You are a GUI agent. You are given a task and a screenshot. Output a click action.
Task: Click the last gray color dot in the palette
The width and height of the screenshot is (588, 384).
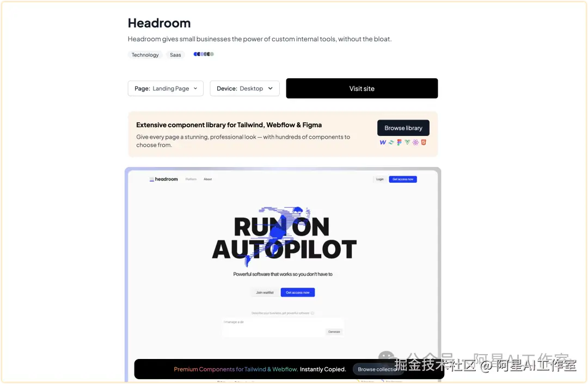pyautogui.click(x=212, y=54)
